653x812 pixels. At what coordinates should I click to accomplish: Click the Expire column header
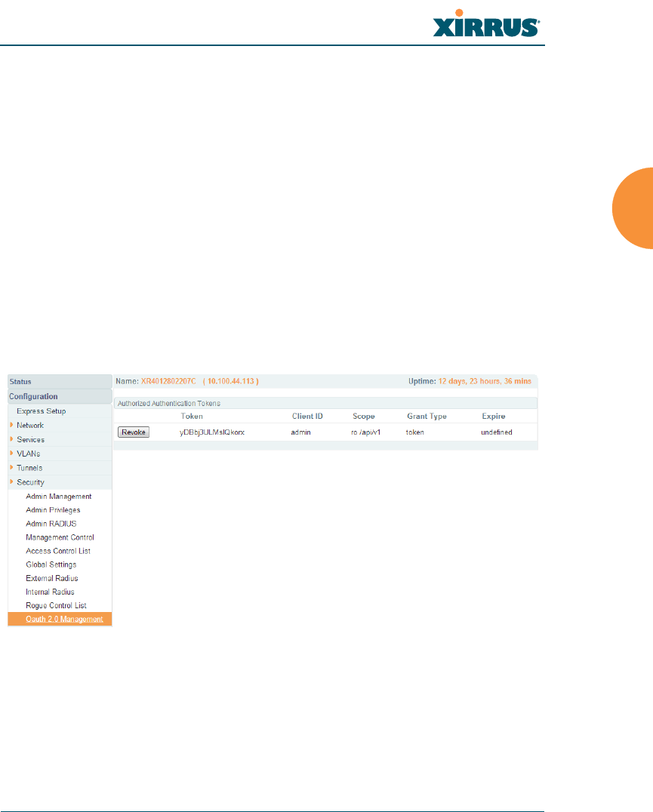coord(494,417)
